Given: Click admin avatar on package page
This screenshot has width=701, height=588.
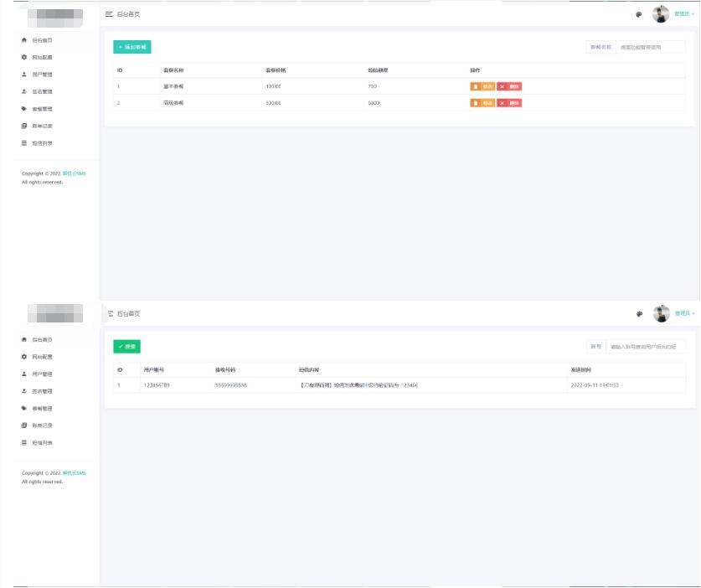Looking at the screenshot, I should pyautogui.click(x=661, y=14).
